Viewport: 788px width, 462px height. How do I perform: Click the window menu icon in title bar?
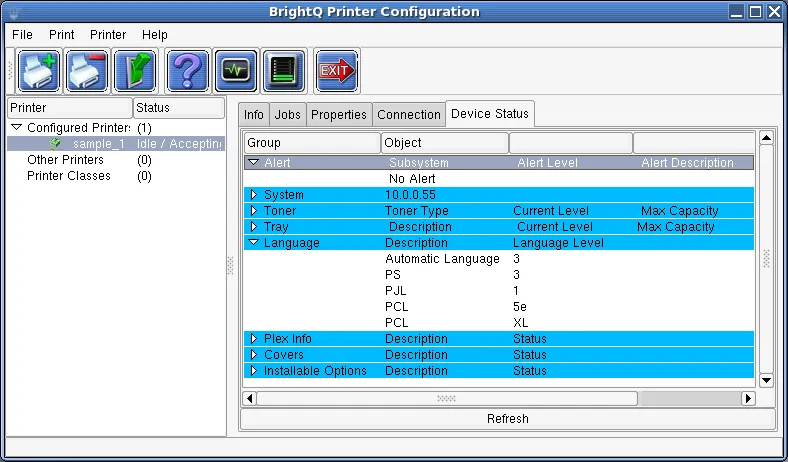coord(14,12)
